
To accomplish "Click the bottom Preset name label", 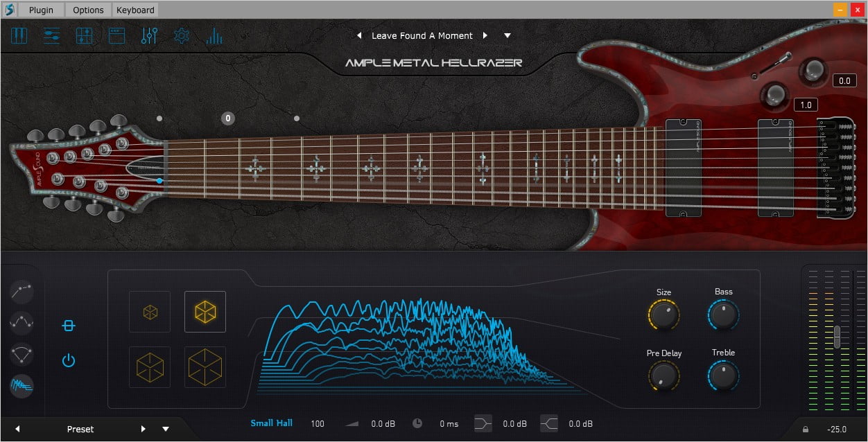I will 80,429.
